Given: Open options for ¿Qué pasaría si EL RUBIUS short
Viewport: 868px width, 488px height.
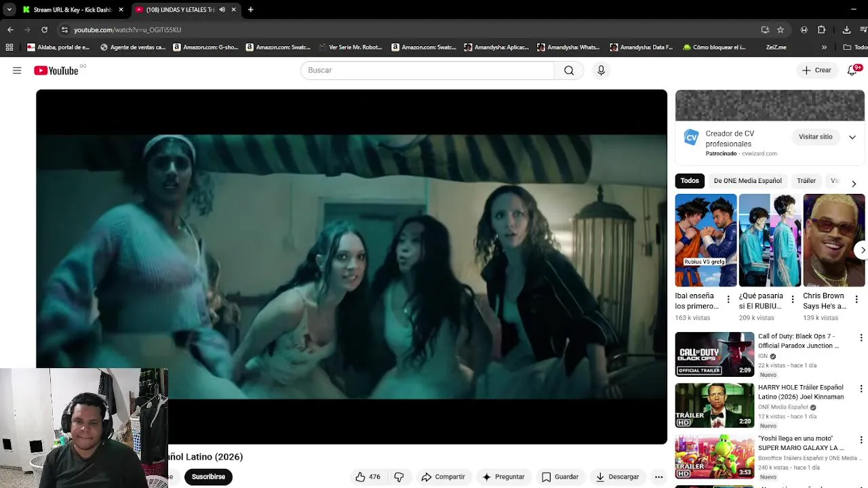Looking at the screenshot, I should [x=792, y=300].
